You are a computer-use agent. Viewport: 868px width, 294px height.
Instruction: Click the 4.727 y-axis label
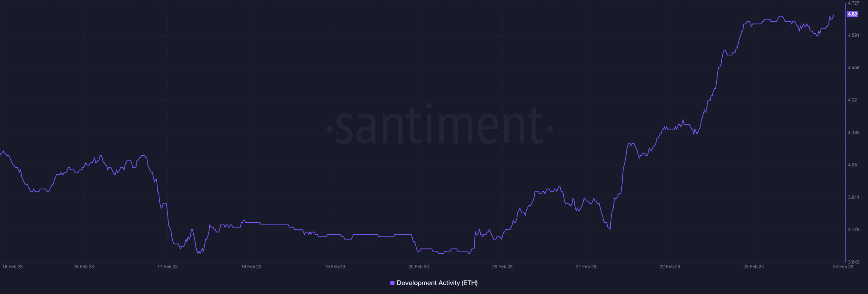(x=854, y=3)
